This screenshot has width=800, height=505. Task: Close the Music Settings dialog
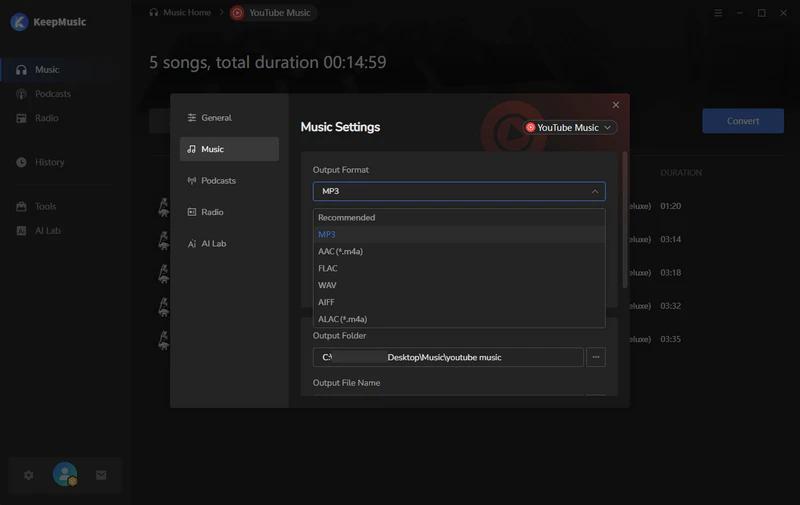615,105
